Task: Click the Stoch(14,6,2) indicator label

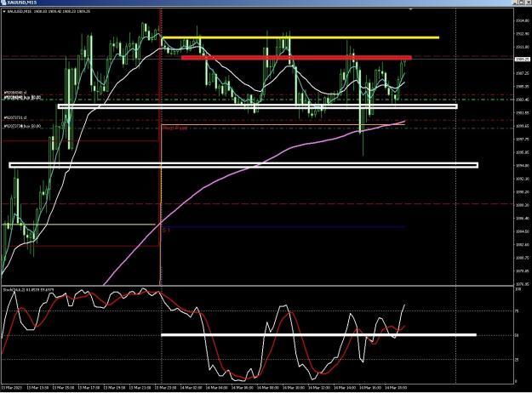Action: coord(28,290)
